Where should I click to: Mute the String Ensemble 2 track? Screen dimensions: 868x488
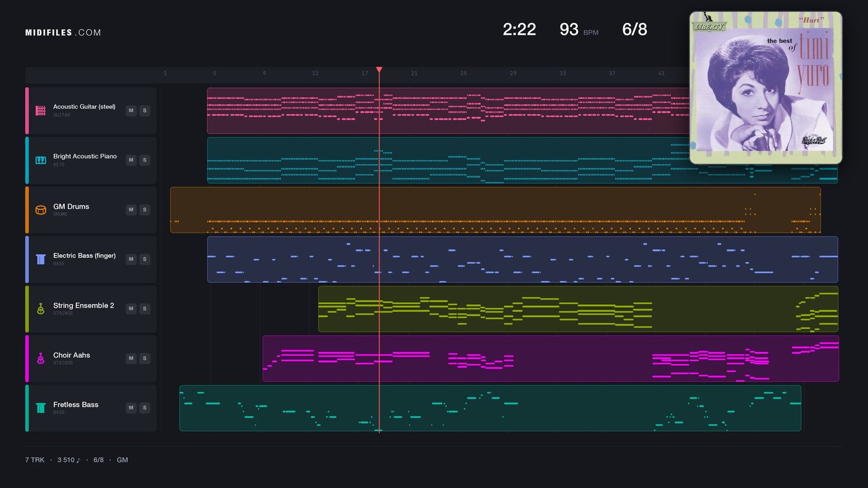131,309
